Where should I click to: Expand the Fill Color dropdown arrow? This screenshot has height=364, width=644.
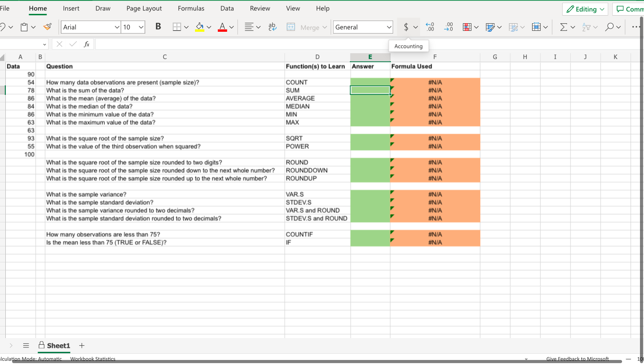tap(208, 27)
